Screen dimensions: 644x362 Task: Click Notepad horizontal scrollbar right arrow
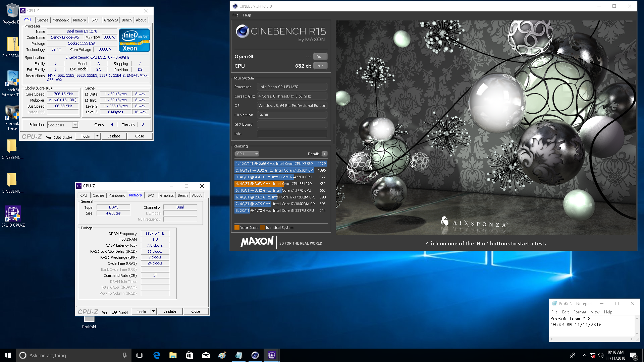pyautogui.click(x=631, y=339)
